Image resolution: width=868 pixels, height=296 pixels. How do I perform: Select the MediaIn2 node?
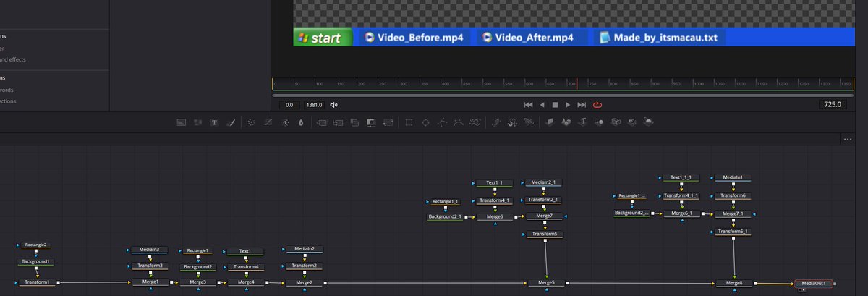(x=305, y=249)
